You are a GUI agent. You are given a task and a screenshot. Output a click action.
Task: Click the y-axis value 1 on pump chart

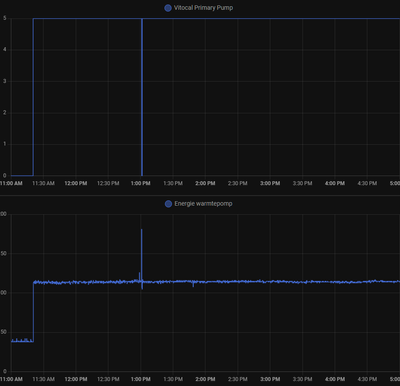click(x=5, y=144)
